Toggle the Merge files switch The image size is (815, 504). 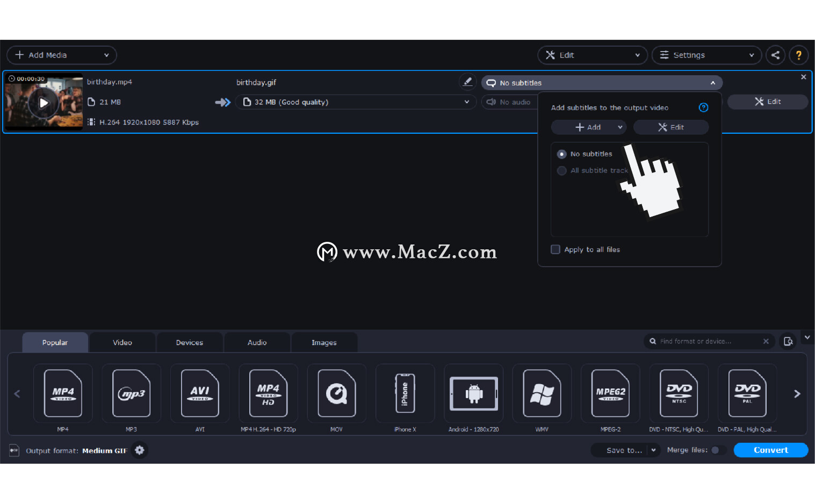coord(718,450)
